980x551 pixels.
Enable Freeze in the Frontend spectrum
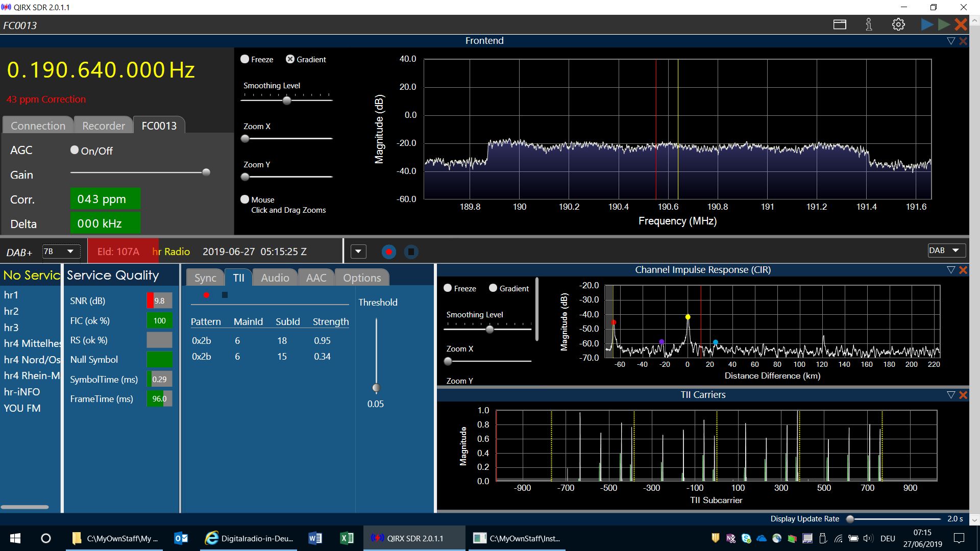(x=245, y=59)
